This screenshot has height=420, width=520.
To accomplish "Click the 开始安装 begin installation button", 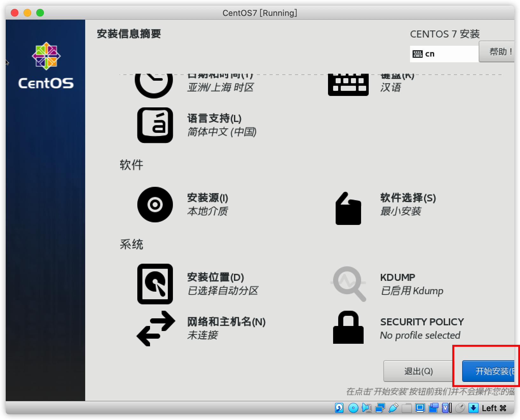I will click(488, 371).
